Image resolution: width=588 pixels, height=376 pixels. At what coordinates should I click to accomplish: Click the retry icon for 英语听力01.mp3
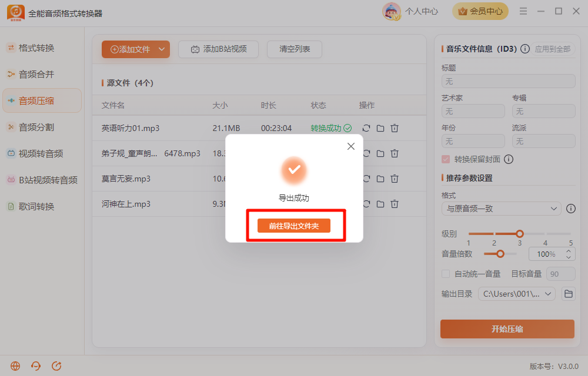pos(366,128)
